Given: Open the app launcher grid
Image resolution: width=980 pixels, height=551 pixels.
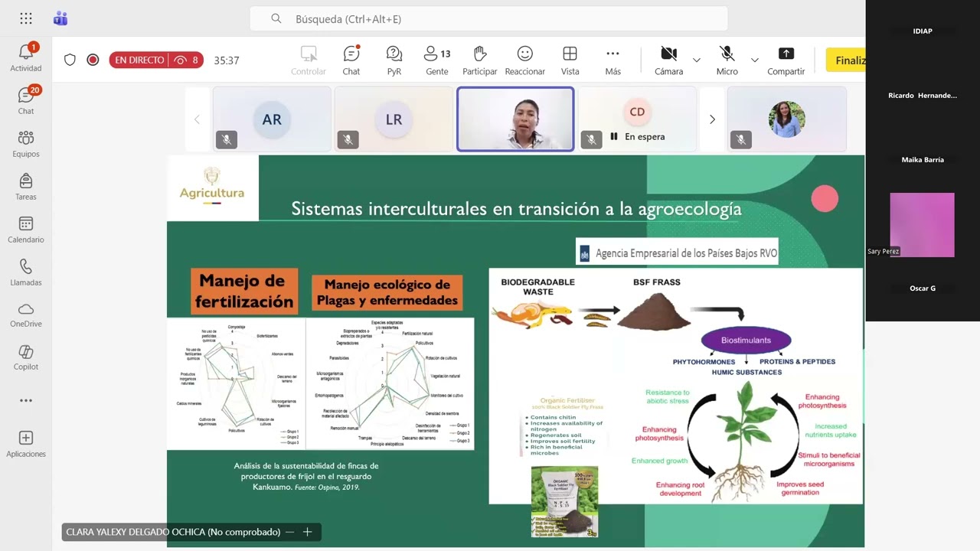Looking at the screenshot, I should [x=26, y=18].
